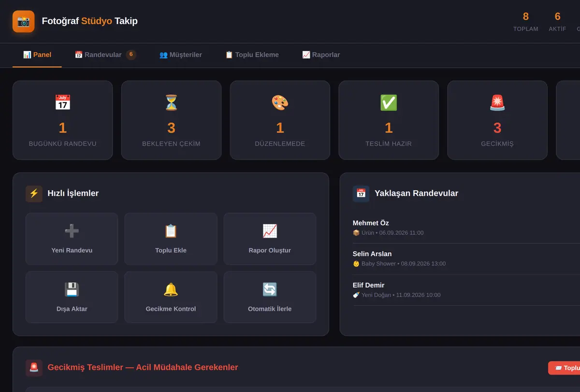Screen dimensions: 580x392
Task: Click the Toplu Ekle quick action button
Action: tap(171, 239)
